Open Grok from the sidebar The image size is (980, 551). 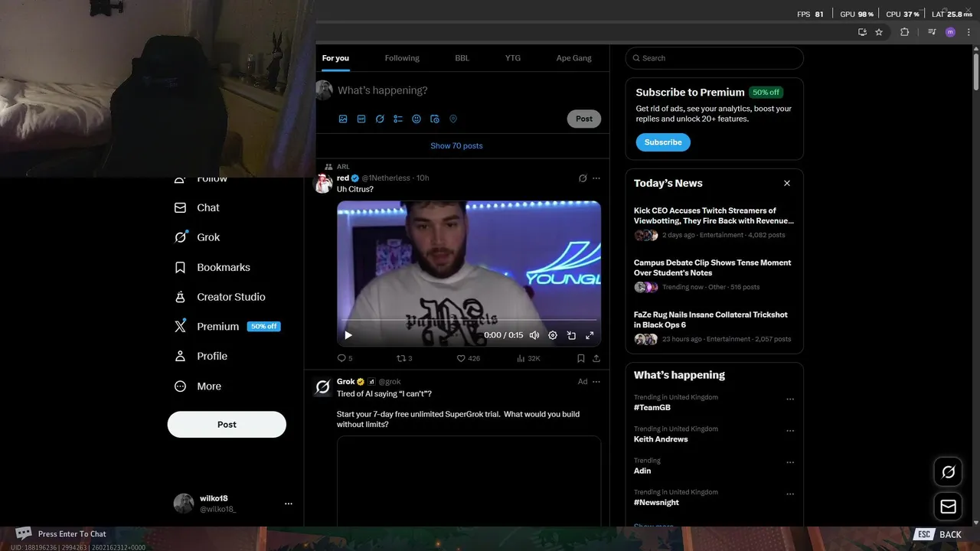pos(197,237)
